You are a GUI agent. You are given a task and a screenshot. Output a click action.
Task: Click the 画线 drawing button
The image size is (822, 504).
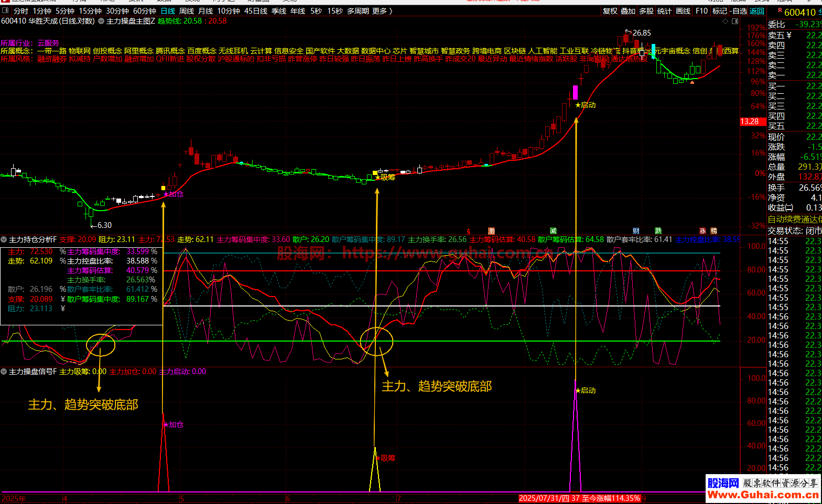click(x=683, y=10)
